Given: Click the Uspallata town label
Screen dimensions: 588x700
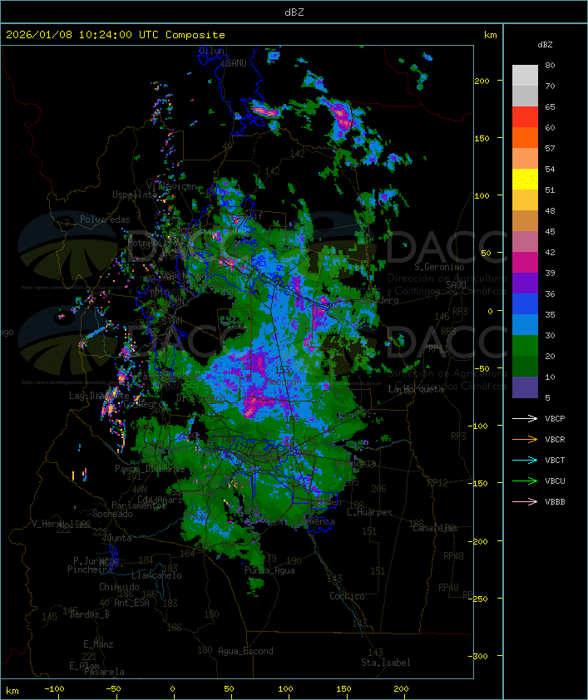Looking at the screenshot, I should click(135, 194).
